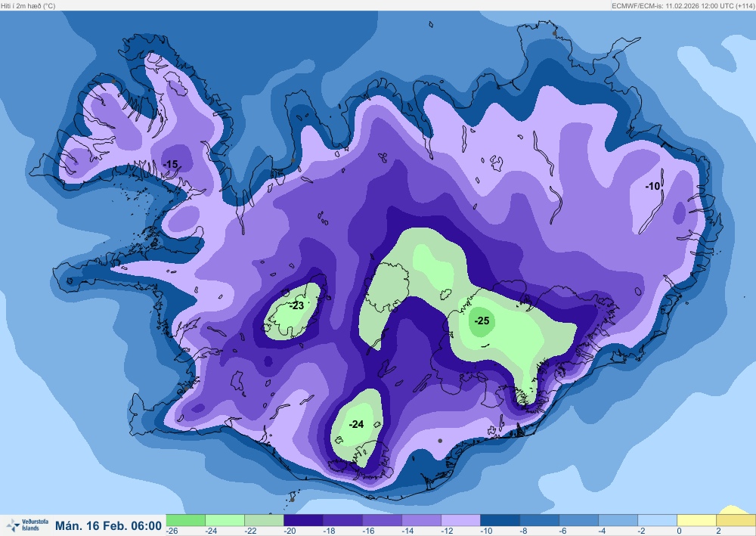Click the 0 value on the legend scale
This screenshot has height=536, width=756.
pyautogui.click(x=679, y=531)
